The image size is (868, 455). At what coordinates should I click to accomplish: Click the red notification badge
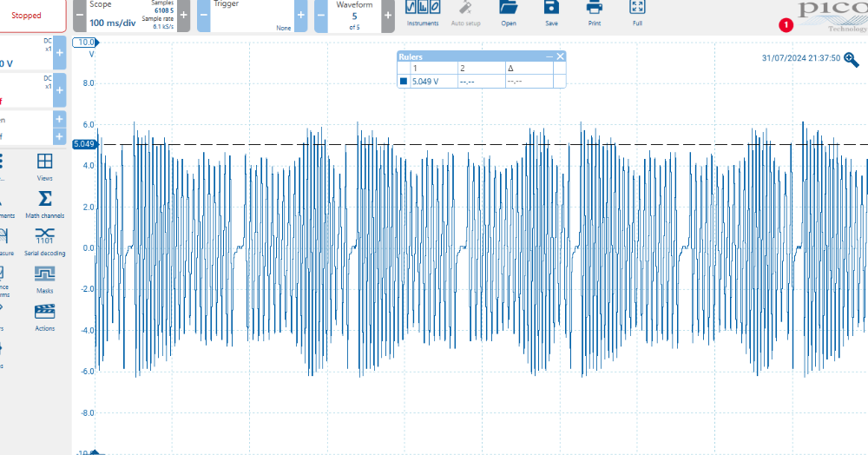click(x=786, y=26)
